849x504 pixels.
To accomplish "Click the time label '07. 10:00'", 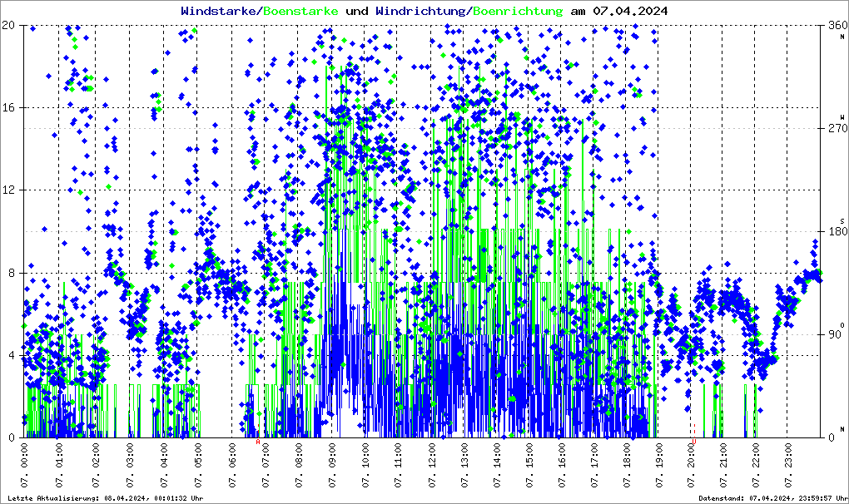I will click(x=365, y=466).
